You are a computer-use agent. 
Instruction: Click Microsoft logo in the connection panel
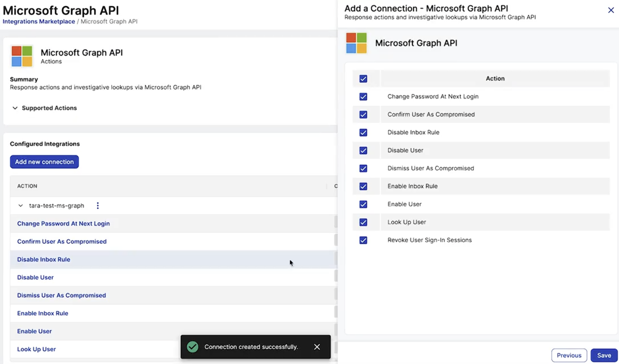coord(356,43)
